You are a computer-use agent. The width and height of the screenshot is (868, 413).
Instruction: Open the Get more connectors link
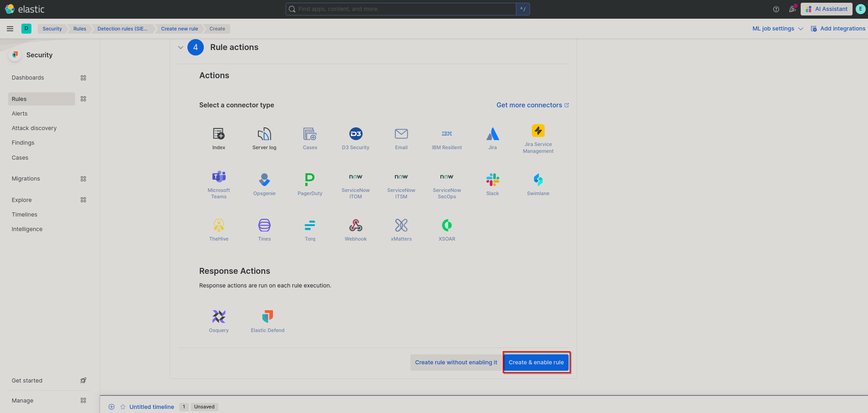coord(533,105)
